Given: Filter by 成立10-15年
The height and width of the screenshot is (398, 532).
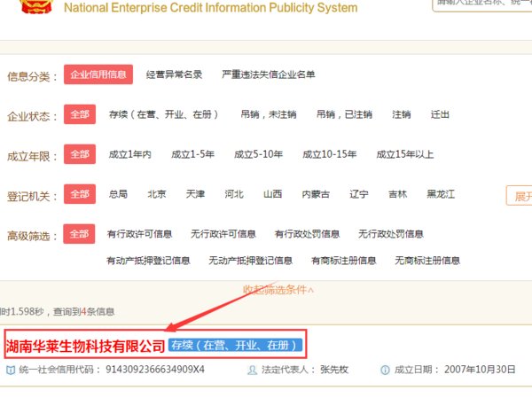Looking at the screenshot, I should click(330, 154).
